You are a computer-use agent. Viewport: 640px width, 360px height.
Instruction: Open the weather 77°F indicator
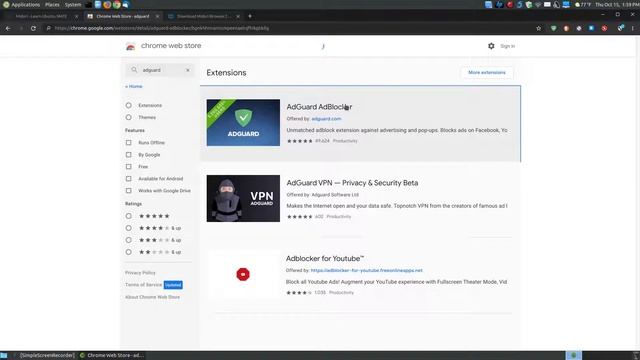[x=583, y=4]
